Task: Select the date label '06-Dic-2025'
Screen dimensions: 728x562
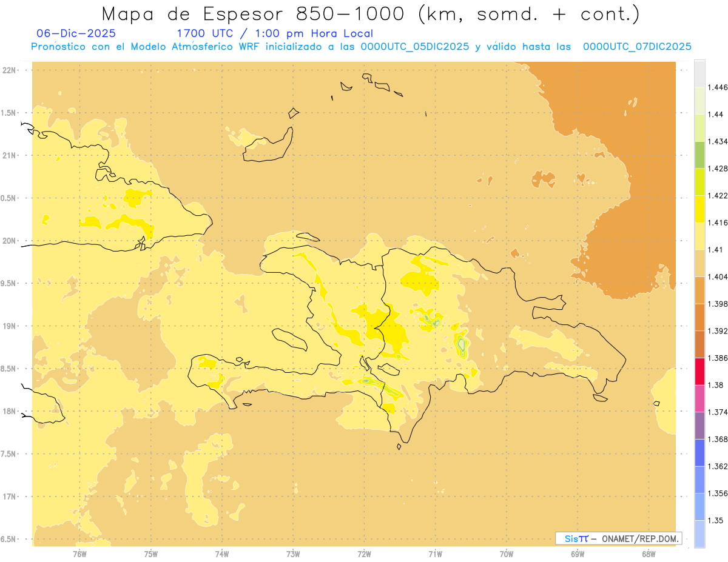Action: point(76,33)
